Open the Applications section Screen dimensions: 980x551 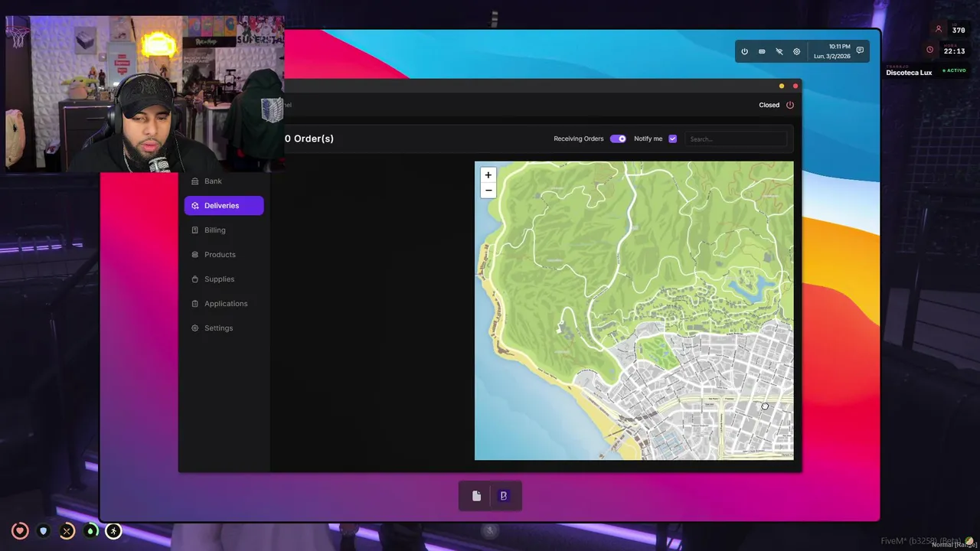coord(224,304)
